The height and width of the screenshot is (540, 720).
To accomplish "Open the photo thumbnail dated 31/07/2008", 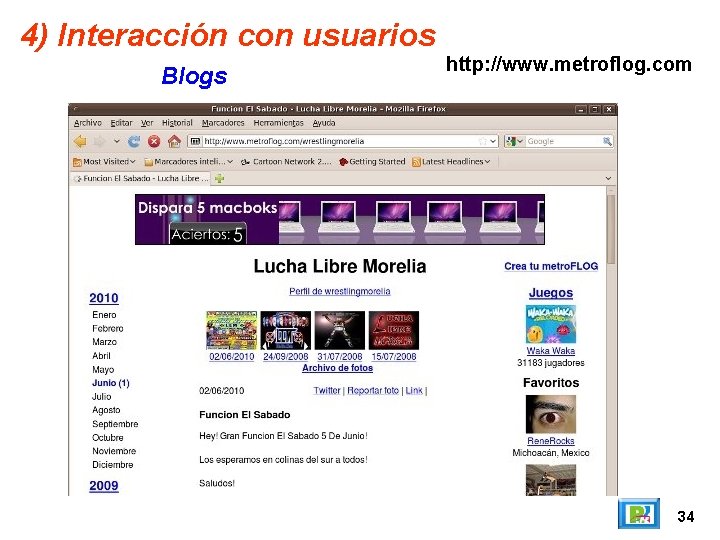I will (340, 331).
